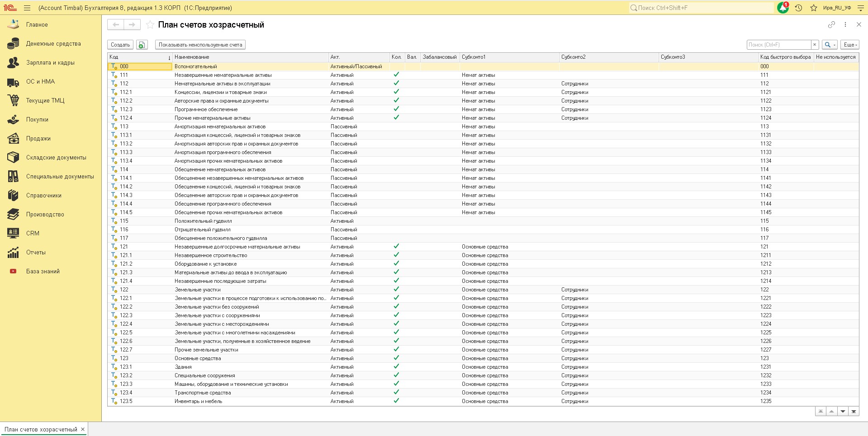Open service settings menu beside Ира_RU_УФ
The image size is (868, 436).
pos(860,8)
